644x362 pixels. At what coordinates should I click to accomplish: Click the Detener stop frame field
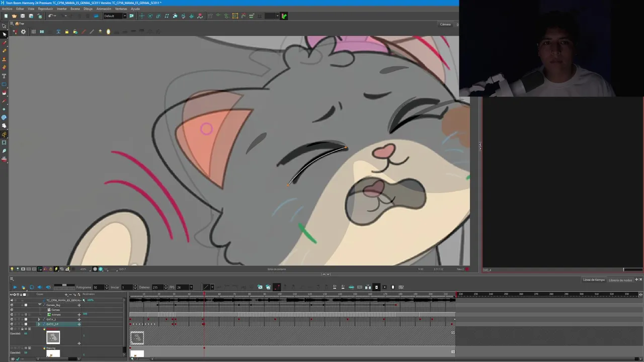pos(158,287)
